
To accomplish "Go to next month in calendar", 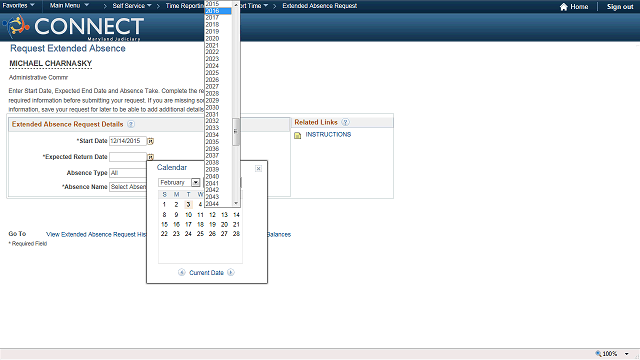I will click(231, 272).
